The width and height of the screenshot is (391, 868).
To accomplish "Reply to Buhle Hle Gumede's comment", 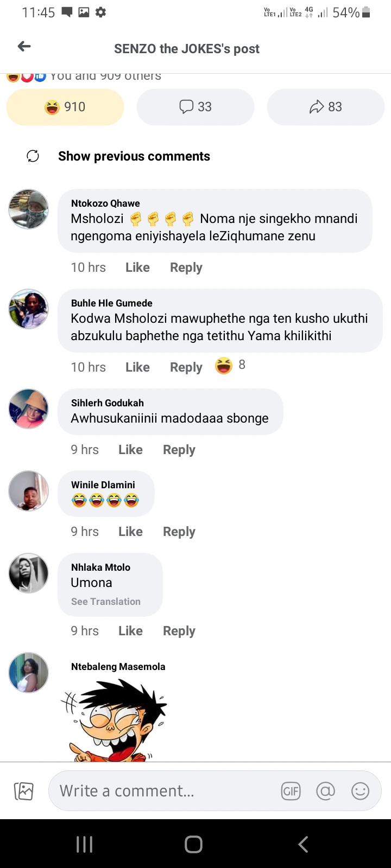I will pyautogui.click(x=186, y=367).
